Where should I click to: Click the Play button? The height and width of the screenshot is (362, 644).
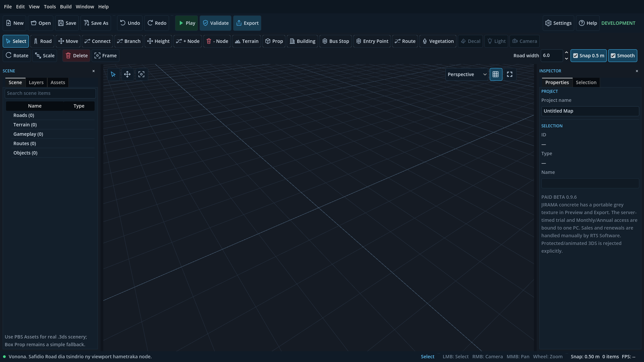point(186,23)
